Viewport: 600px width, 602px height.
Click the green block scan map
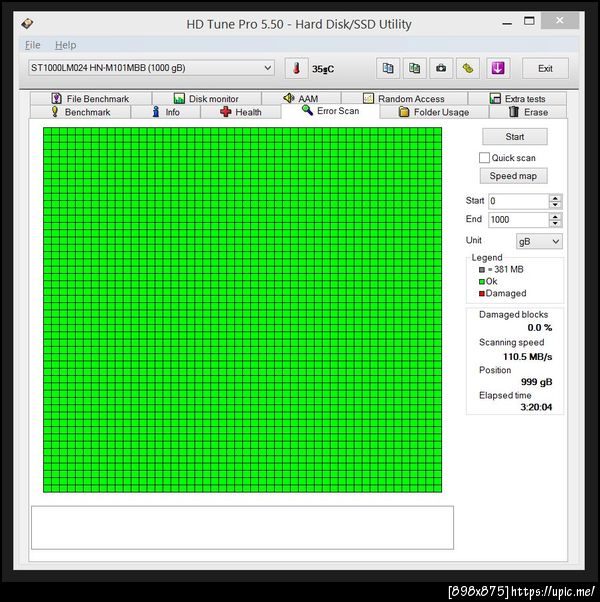point(243,310)
